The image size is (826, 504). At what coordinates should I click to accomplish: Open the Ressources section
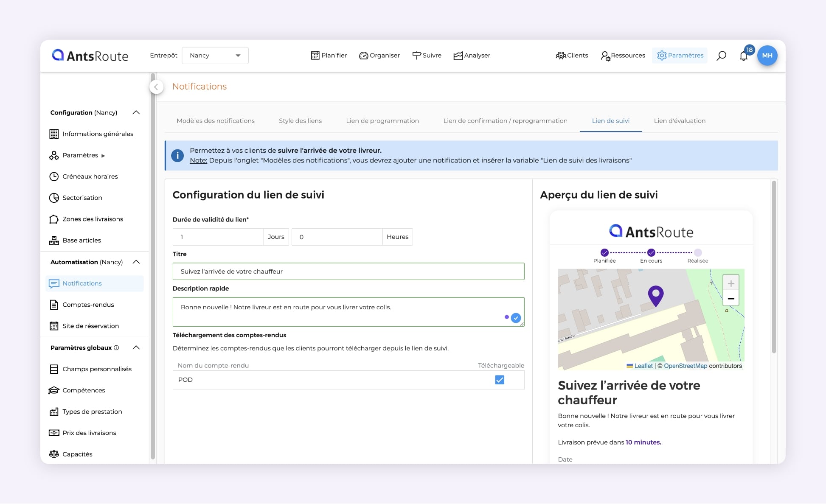(622, 55)
